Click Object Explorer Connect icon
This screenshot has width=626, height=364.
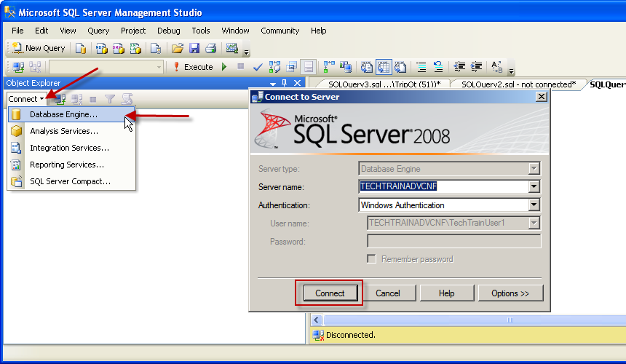pyautogui.click(x=60, y=99)
